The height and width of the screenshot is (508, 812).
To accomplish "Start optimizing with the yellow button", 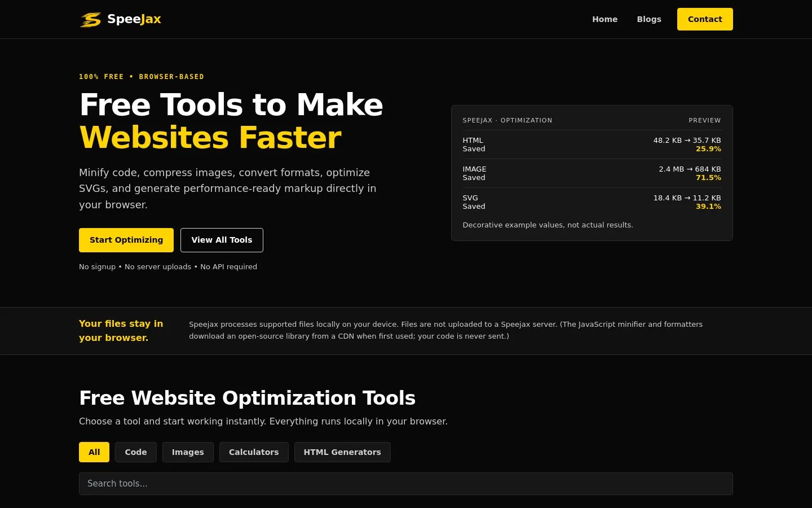I will [x=126, y=240].
